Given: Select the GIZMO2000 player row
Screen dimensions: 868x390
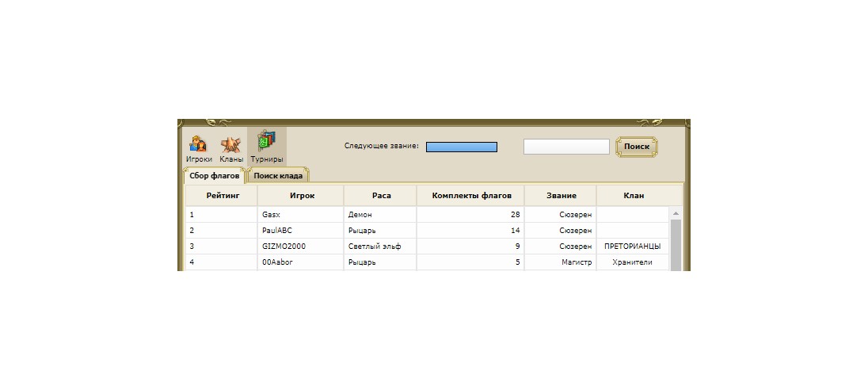Looking at the screenshot, I should click(x=284, y=247).
